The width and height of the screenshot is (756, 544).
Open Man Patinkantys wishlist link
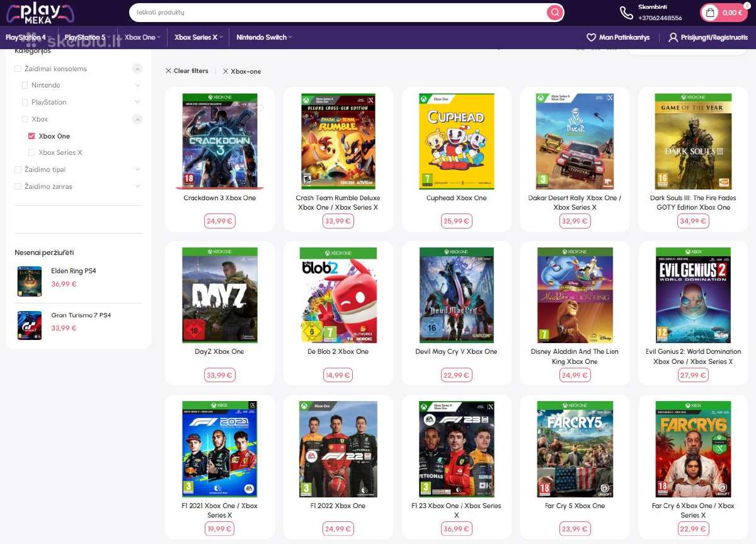pos(624,38)
